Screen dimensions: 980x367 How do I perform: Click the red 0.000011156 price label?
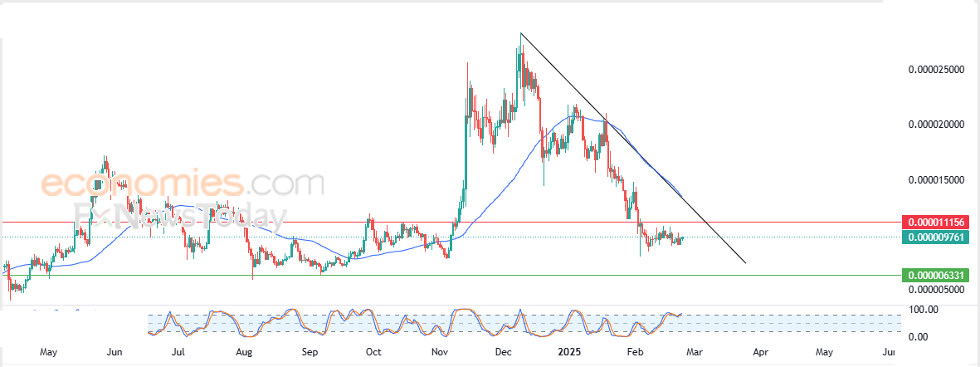[935, 222]
